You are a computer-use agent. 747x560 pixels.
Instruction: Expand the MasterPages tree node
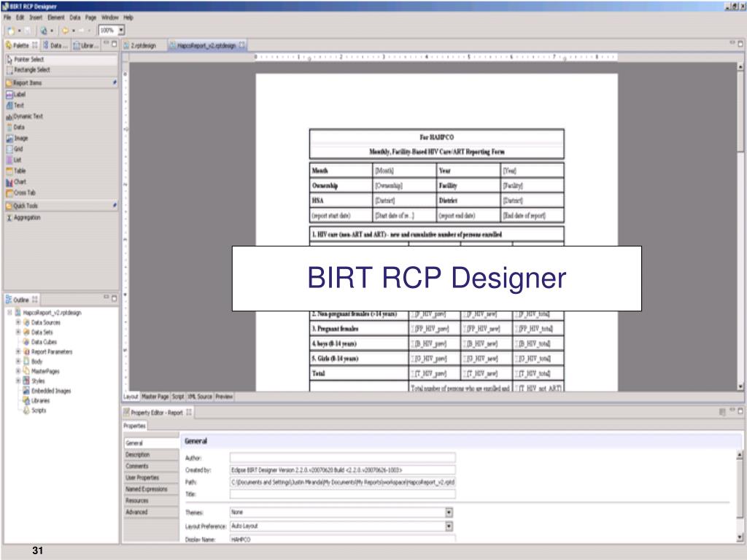click(18, 371)
